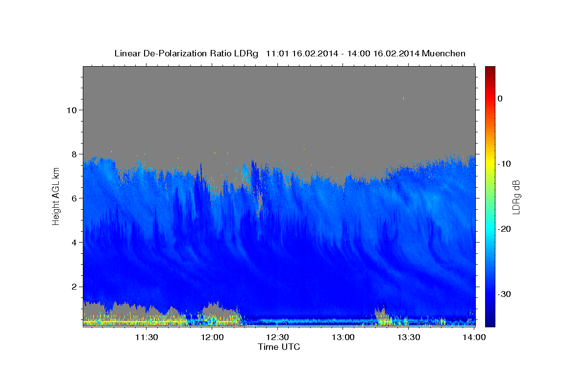
Task: Click the 'Height AGL km' axis label
Action: [x=56, y=197]
